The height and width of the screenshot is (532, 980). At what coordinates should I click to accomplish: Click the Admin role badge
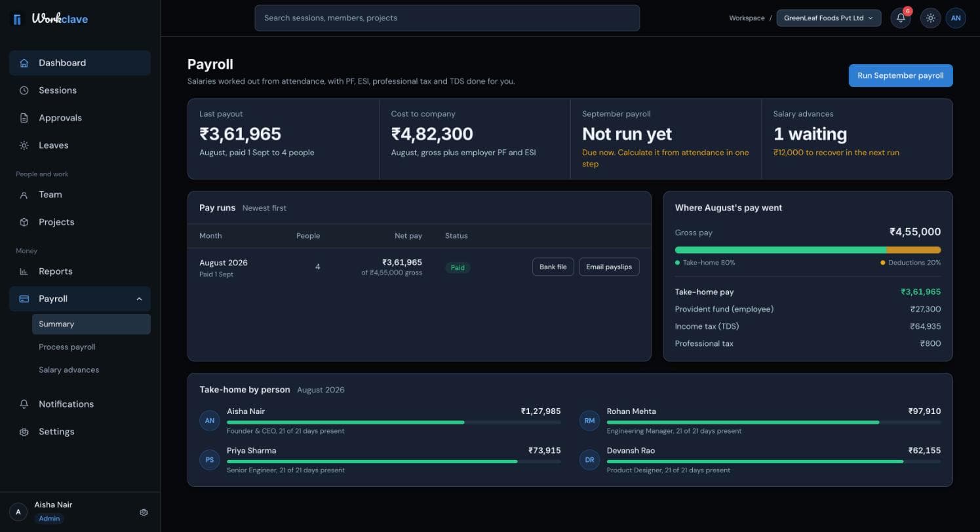49,518
